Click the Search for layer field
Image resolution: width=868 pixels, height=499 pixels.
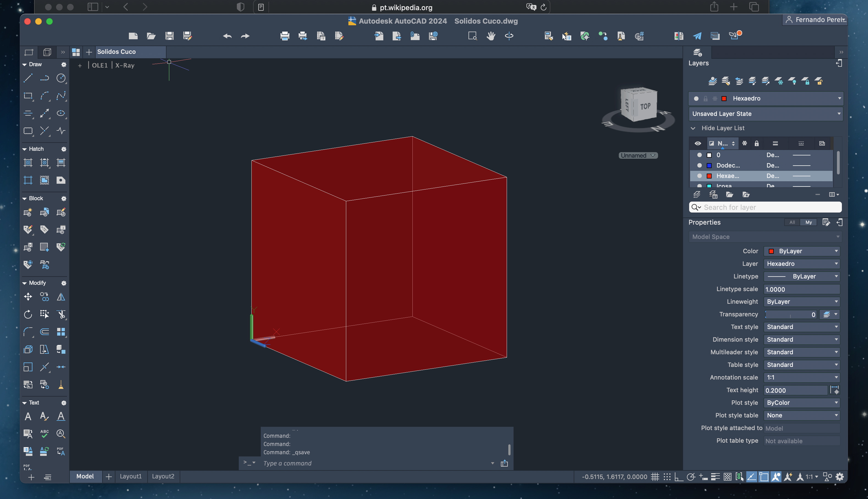tap(765, 207)
